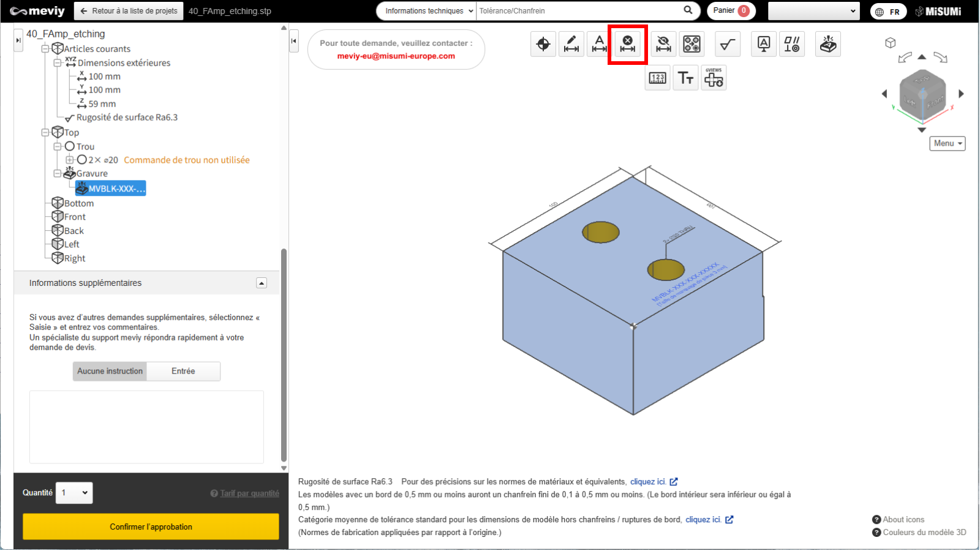Switch to the 'Entrée' option
This screenshot has width=980, height=551.
click(x=183, y=371)
